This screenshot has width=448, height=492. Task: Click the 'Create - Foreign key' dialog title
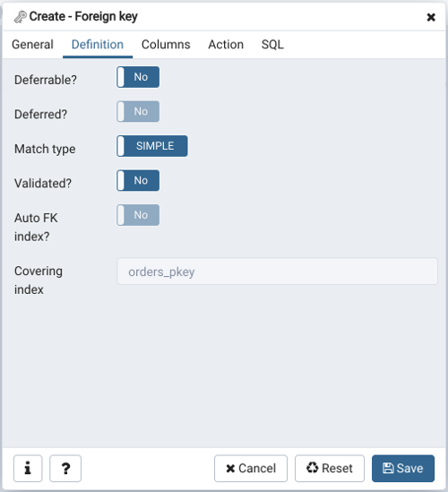click(83, 16)
